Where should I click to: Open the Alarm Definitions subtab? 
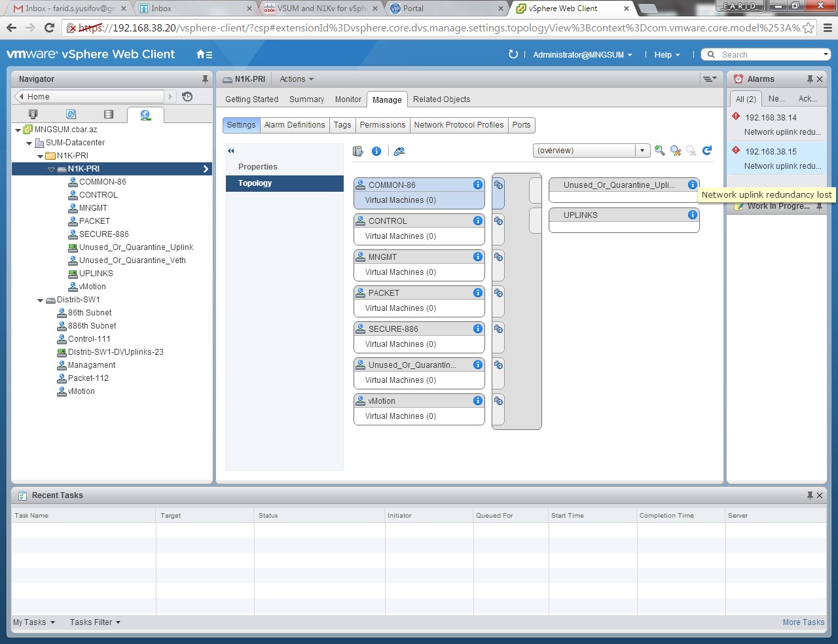pyautogui.click(x=295, y=125)
